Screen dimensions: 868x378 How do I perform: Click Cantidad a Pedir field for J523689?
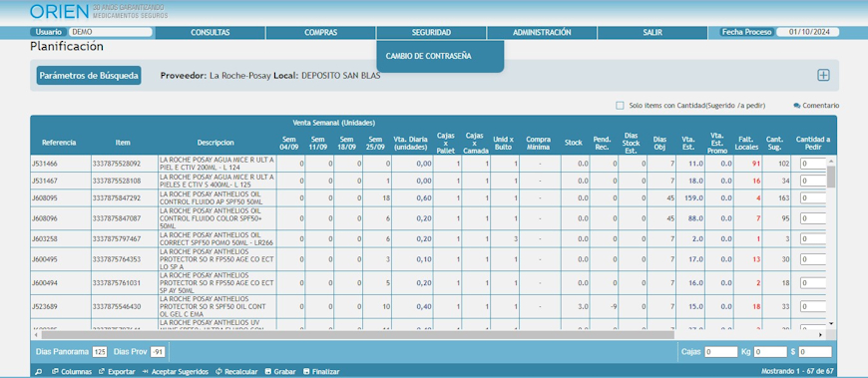click(x=813, y=306)
